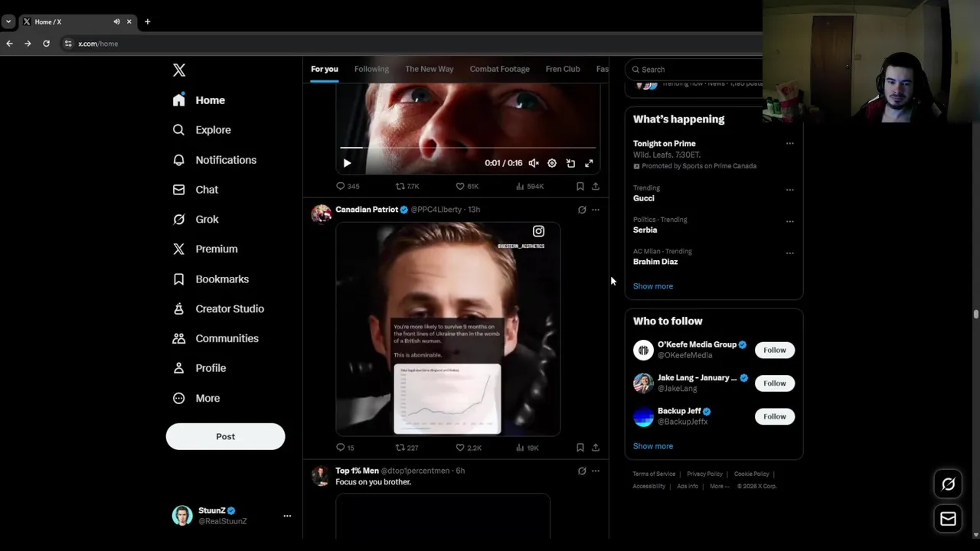This screenshot has width=980, height=551.
Task: Open video settings gear icon
Action: tap(552, 163)
